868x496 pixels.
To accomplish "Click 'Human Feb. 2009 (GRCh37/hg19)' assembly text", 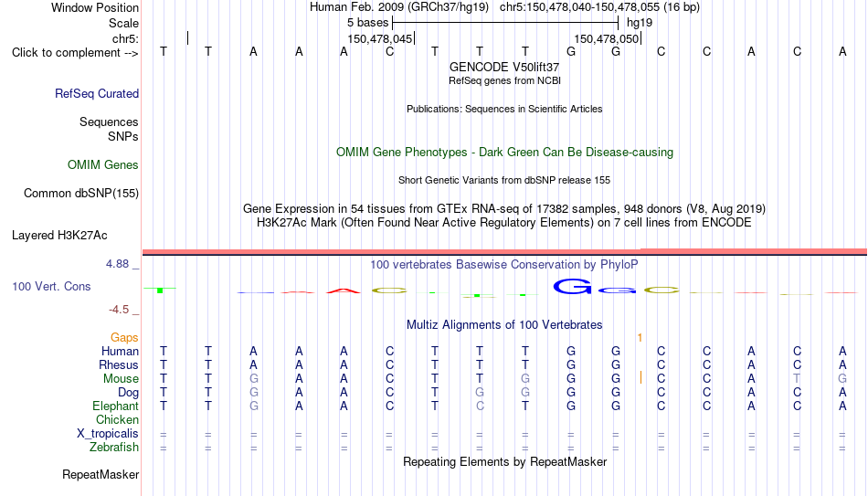I will (399, 7).
